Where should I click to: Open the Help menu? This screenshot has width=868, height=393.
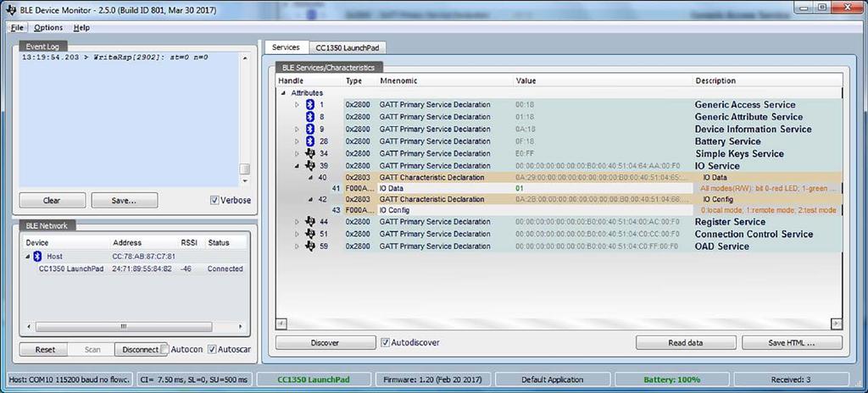81,28
